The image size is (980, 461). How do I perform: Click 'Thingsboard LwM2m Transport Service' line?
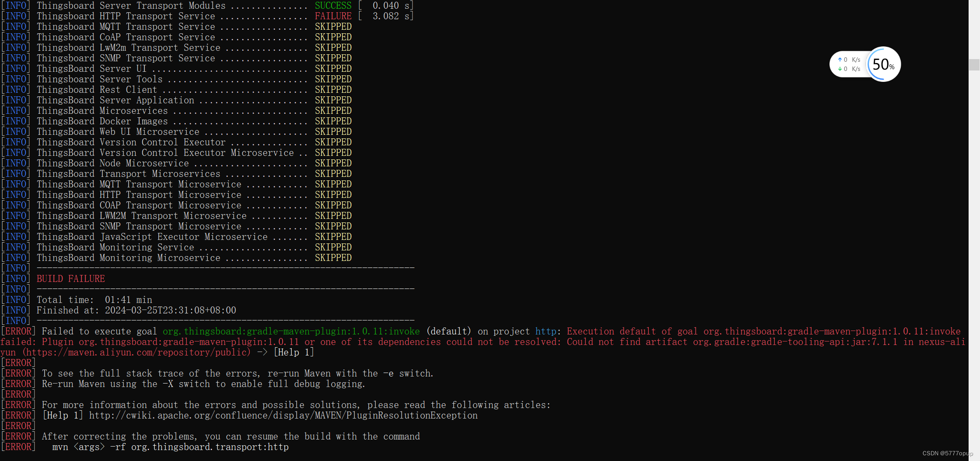pos(176,48)
